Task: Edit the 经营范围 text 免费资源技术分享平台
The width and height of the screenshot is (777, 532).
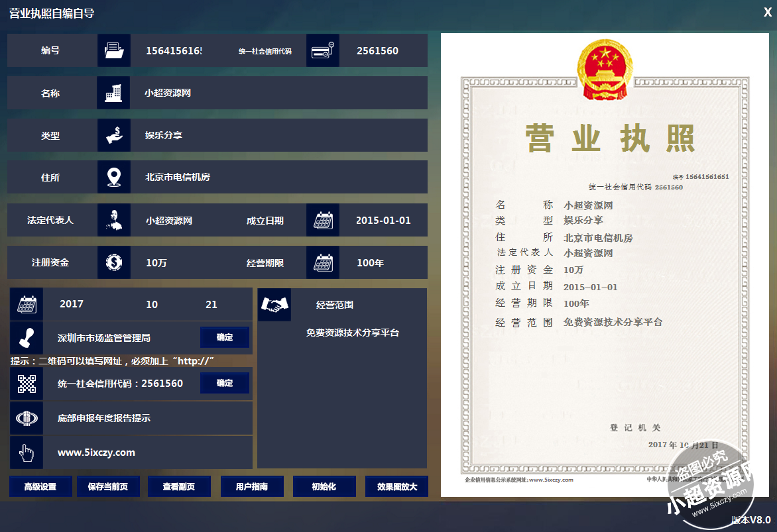Action: tap(352, 333)
